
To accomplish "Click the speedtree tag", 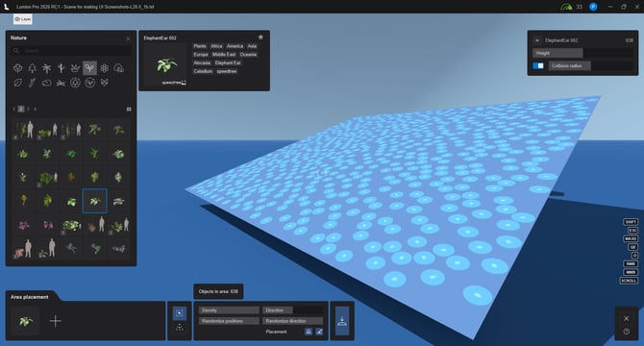I will point(227,71).
